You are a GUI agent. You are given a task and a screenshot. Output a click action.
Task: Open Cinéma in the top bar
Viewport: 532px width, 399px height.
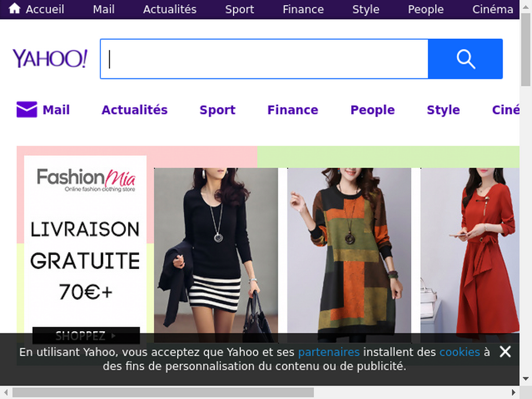click(x=493, y=9)
